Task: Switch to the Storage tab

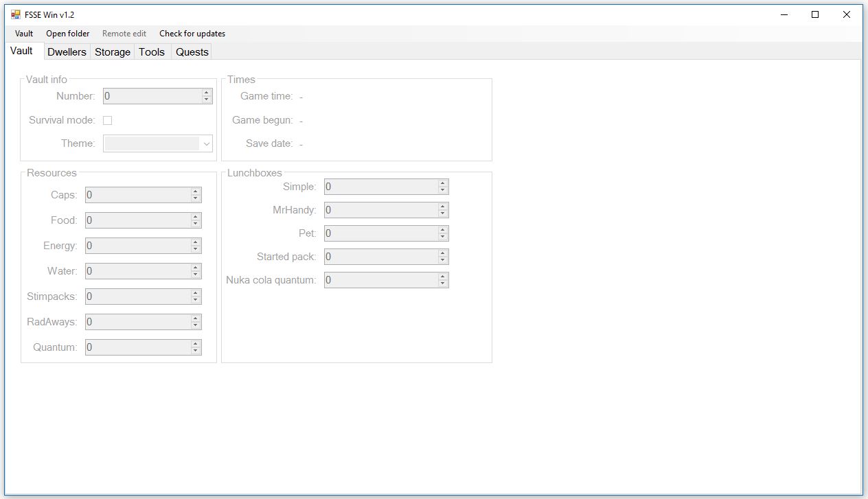Action: 113,52
